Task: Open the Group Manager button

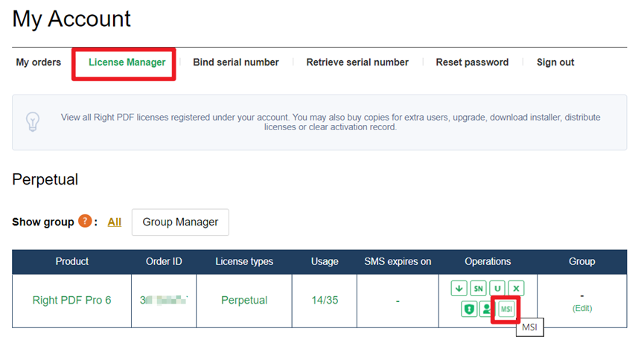Action: [x=180, y=222]
